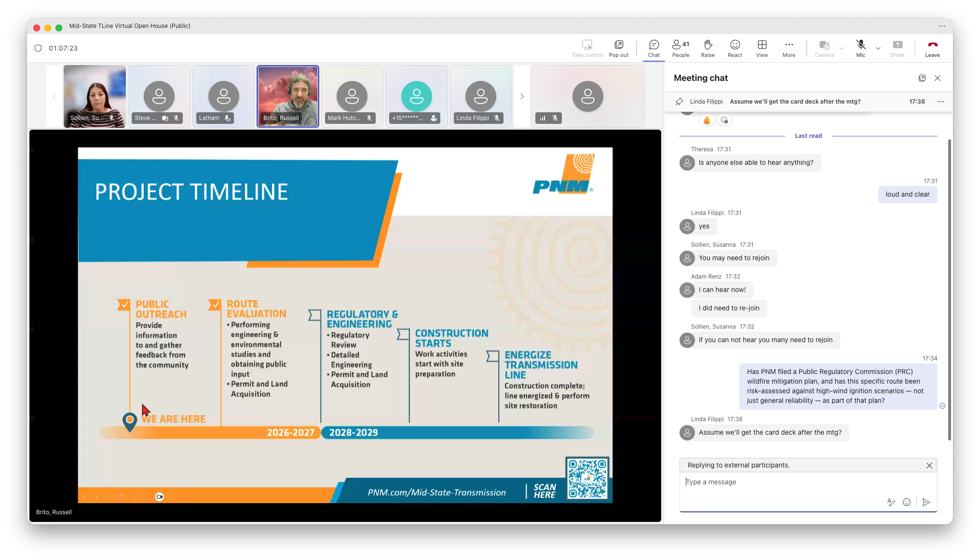Click the camera icon in the slide footer
Viewport: 980px width, 560px height.
point(159,497)
